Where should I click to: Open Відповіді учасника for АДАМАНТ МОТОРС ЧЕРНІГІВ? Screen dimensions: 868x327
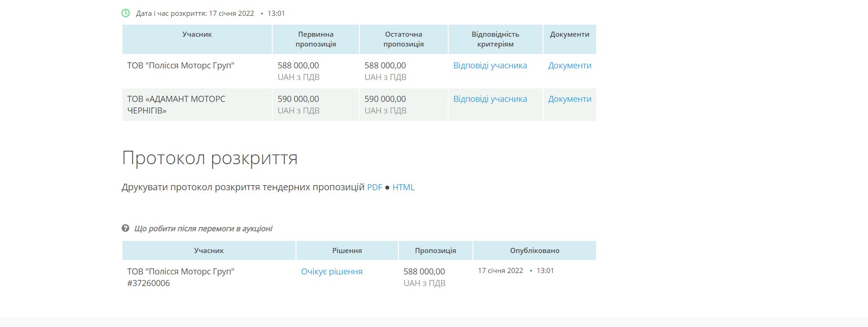click(490, 99)
